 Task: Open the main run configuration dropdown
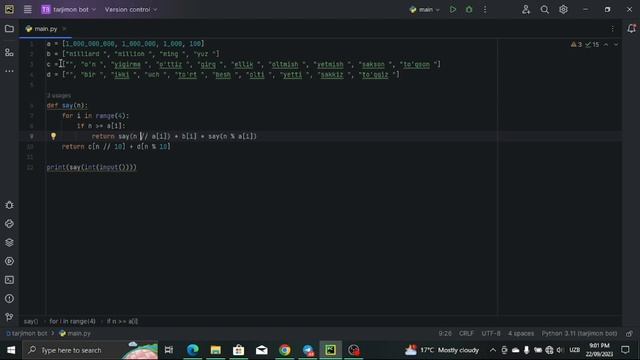pos(424,9)
